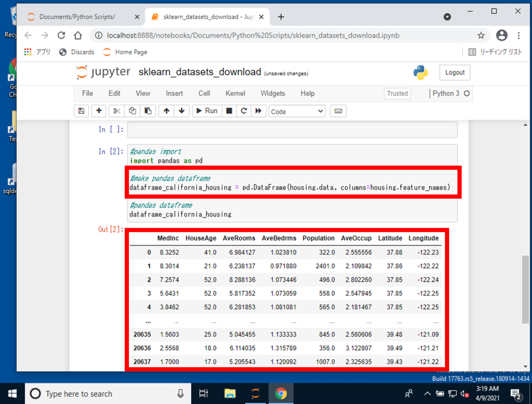The width and height of the screenshot is (532, 404).
Task: Insert a cell below with the plus icon
Action: pos(98,111)
